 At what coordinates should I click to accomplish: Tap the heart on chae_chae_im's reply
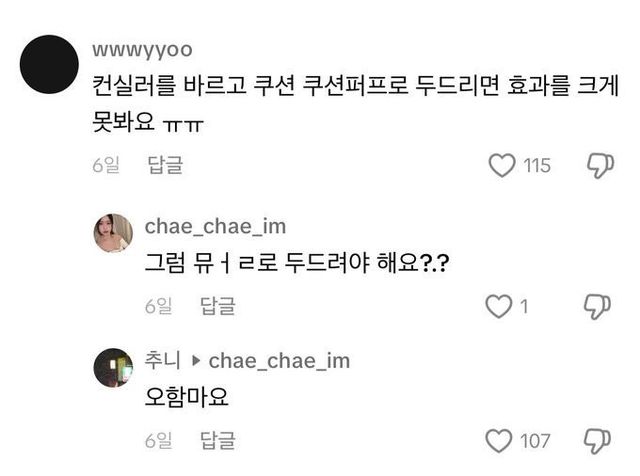pos(498,307)
